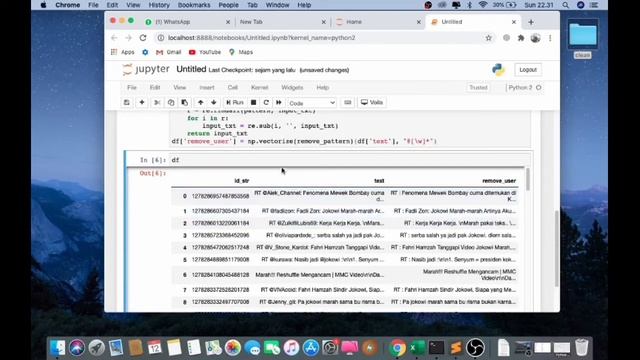Click the Trusted notebook indicator
Image resolution: width=640 pixels, height=360 pixels.
coord(478,87)
